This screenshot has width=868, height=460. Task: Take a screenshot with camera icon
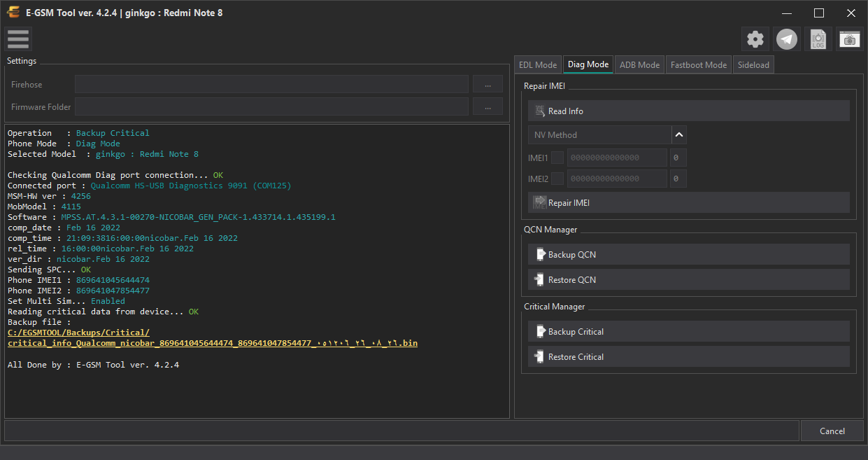click(x=850, y=39)
